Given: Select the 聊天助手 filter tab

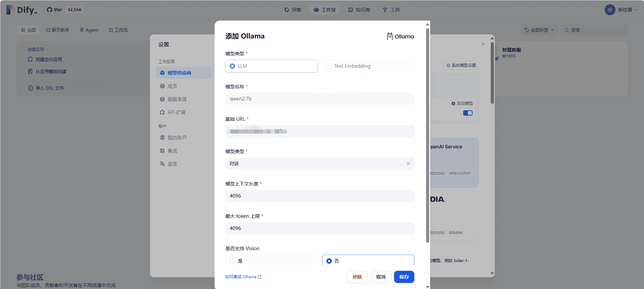Looking at the screenshot, I should [x=58, y=30].
